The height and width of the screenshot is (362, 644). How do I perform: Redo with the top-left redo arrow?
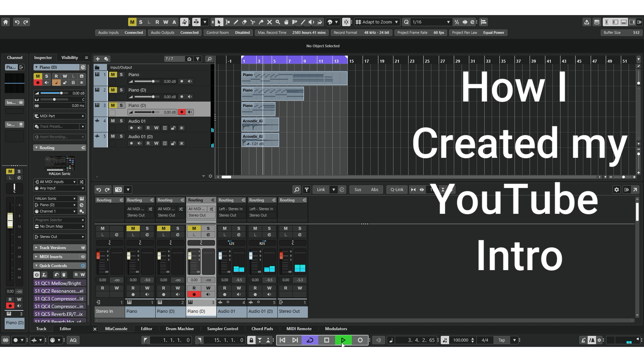point(25,22)
